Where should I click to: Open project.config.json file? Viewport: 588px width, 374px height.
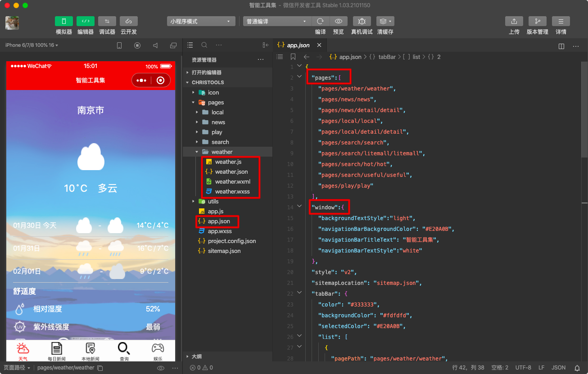[227, 241]
